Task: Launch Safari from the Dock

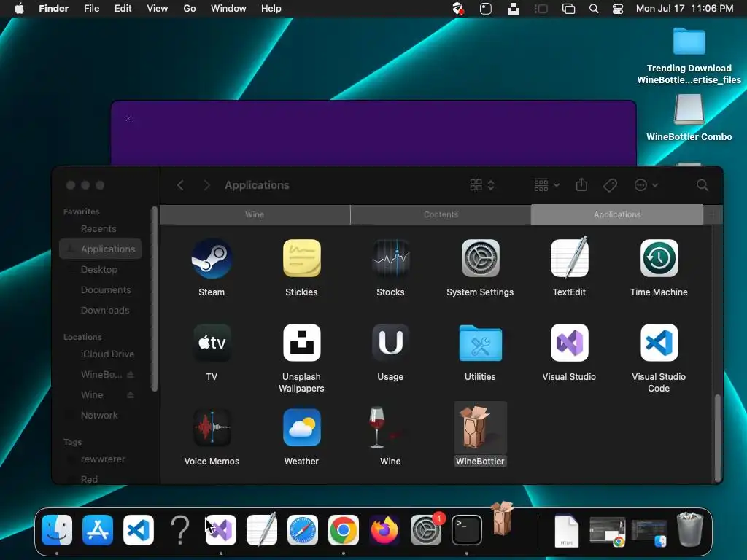Action: [x=303, y=530]
